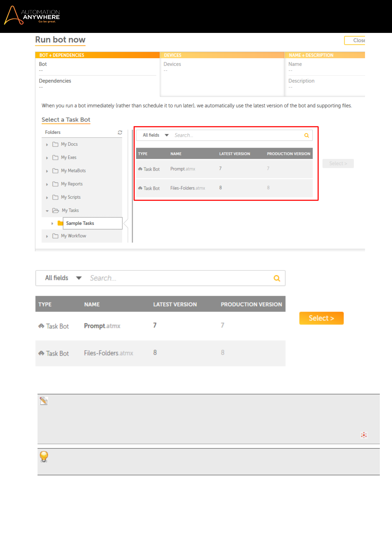The height and width of the screenshot is (554, 392).
Task: Open the small All fields dropdown
Action: click(156, 135)
